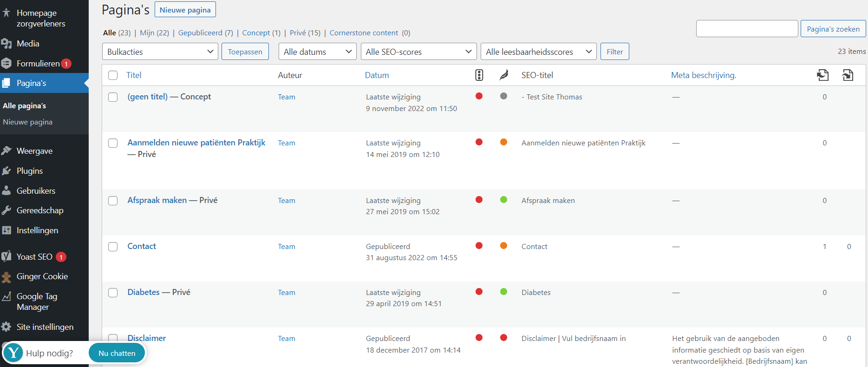868x367 pixels.
Task: Open the Alle SEO-scores dropdown
Action: point(419,52)
